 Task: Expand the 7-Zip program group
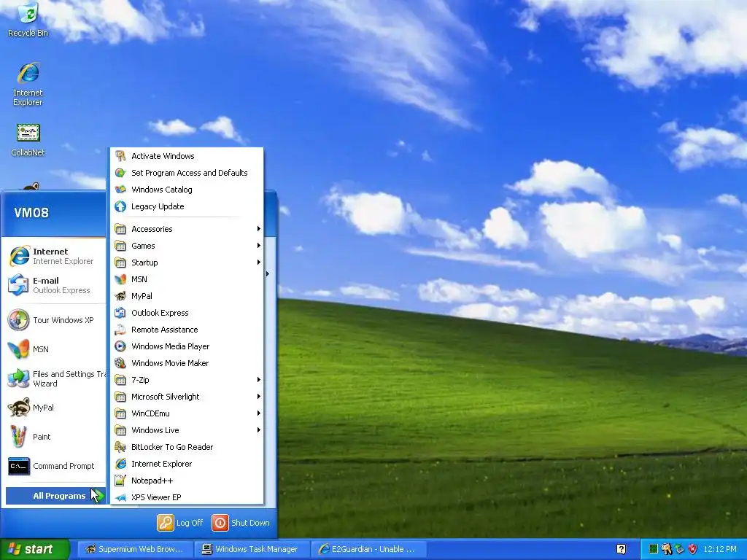(x=187, y=380)
